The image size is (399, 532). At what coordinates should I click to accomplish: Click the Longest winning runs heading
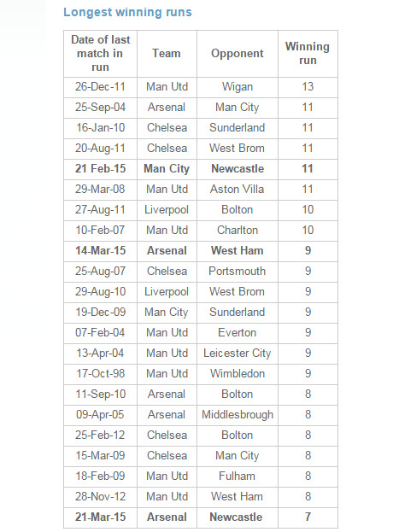pyautogui.click(x=127, y=13)
